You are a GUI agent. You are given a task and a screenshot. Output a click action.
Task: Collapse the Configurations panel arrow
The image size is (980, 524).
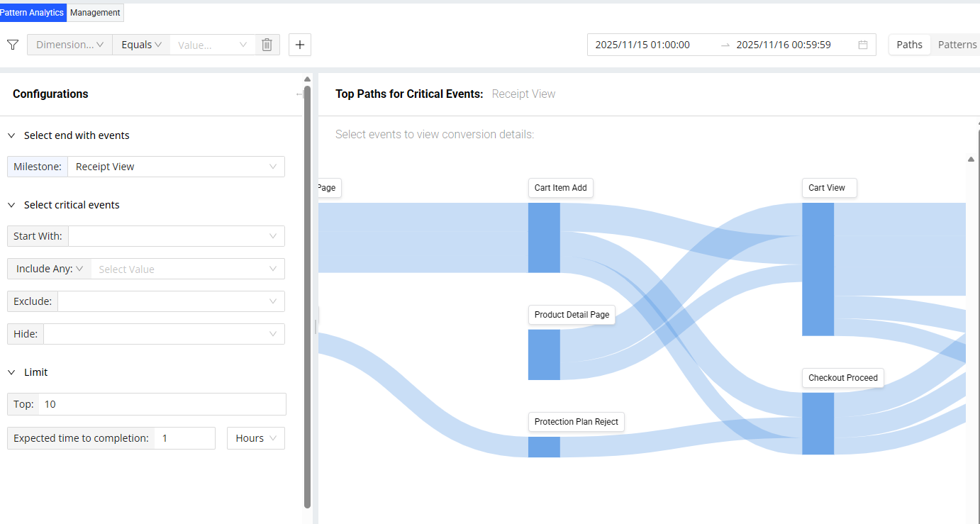coord(299,94)
